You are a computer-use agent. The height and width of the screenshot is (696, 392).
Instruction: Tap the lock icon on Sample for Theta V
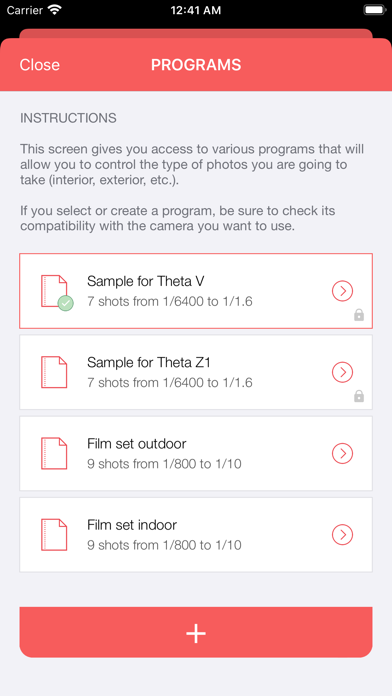coord(359,315)
